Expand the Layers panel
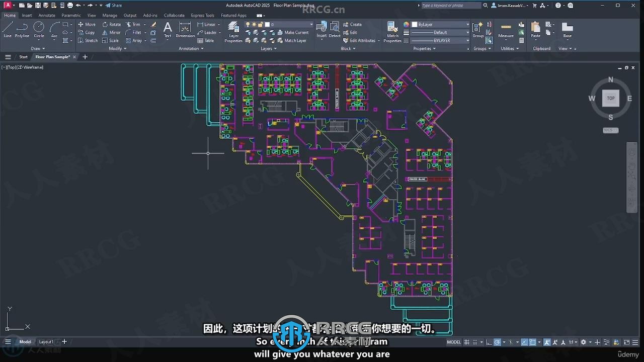 (x=268, y=49)
